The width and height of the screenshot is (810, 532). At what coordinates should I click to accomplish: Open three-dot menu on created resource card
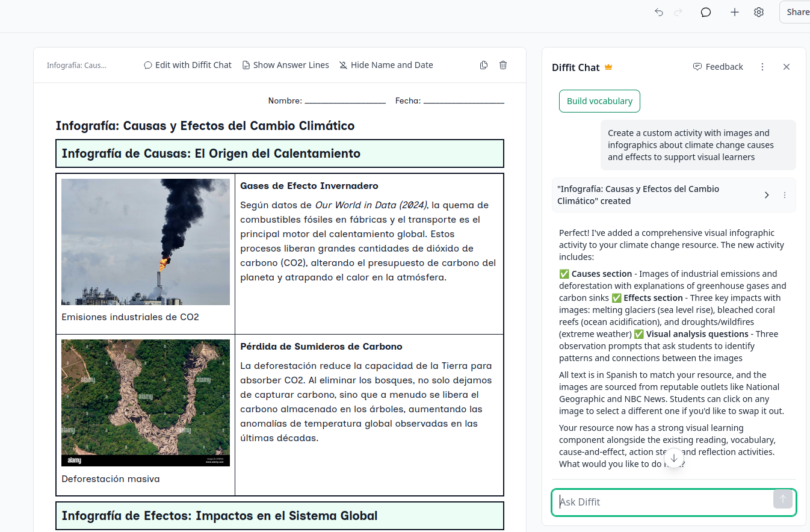point(785,195)
